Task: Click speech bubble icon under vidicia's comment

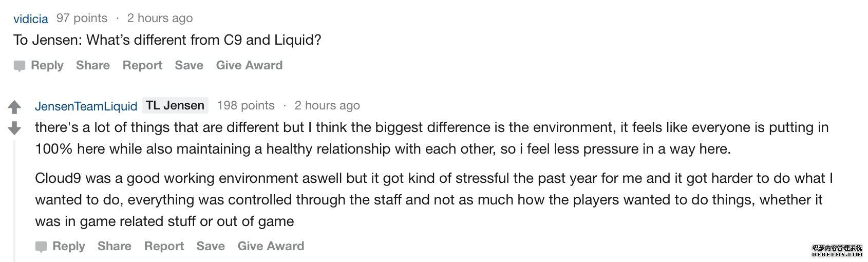Action: [x=20, y=66]
